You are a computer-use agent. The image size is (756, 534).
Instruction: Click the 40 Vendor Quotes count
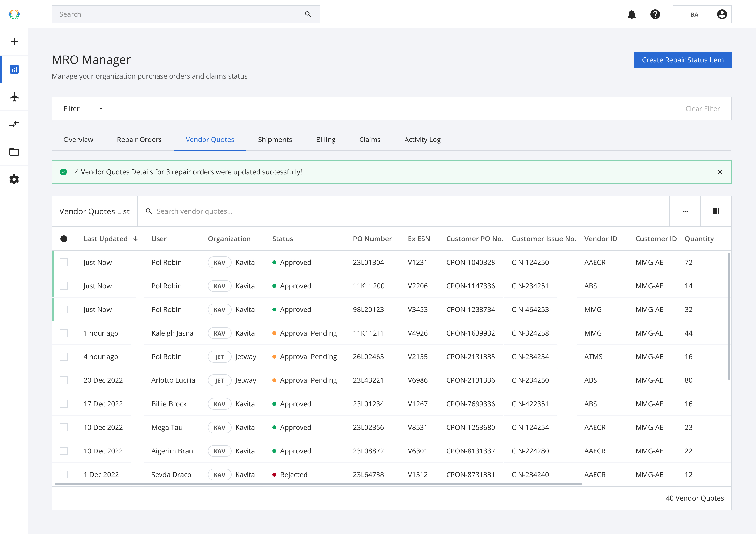point(695,498)
